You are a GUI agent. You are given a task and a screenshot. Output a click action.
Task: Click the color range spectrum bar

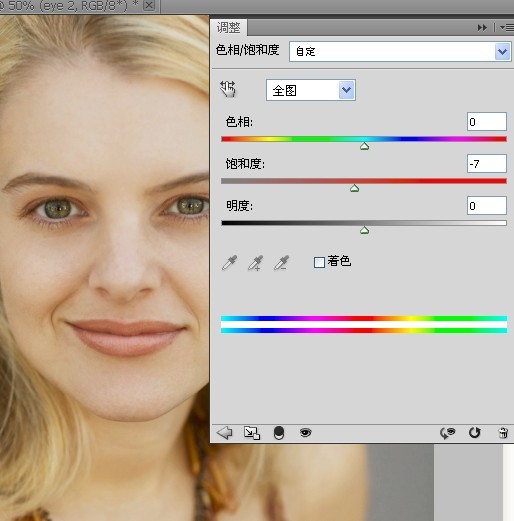(x=364, y=324)
